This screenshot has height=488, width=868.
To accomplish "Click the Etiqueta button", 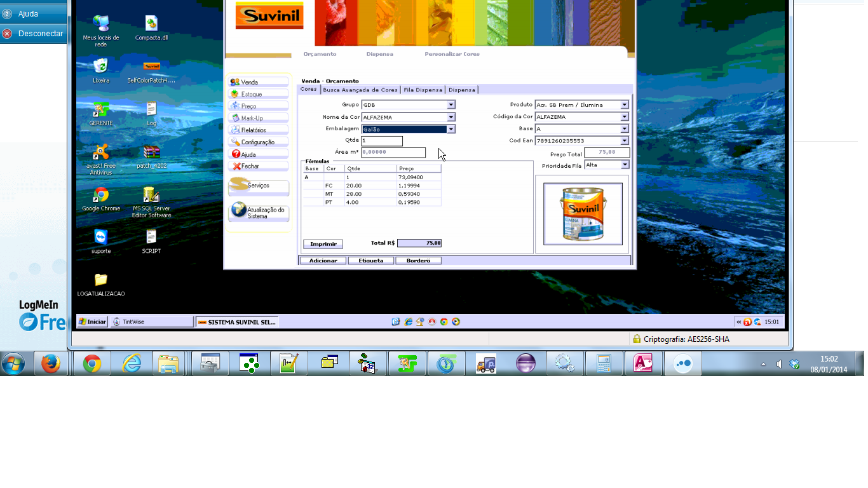I will (x=371, y=261).
